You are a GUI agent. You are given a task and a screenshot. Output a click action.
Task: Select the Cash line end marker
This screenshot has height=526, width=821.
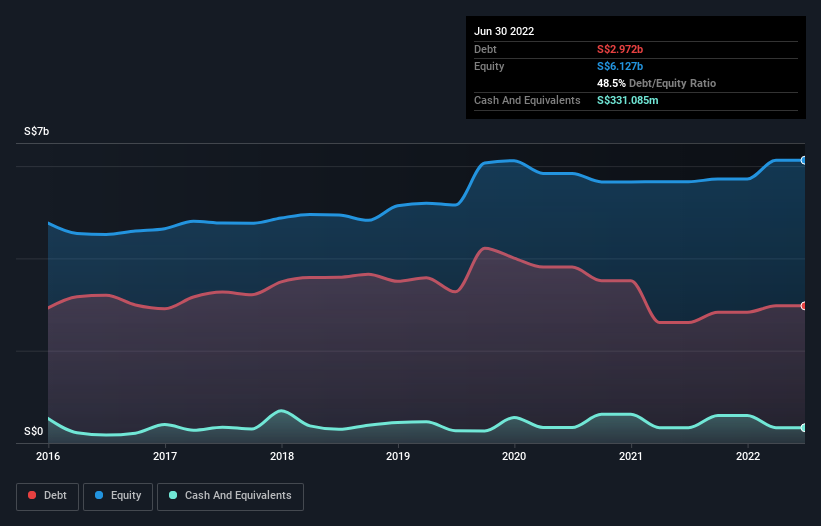click(x=804, y=428)
